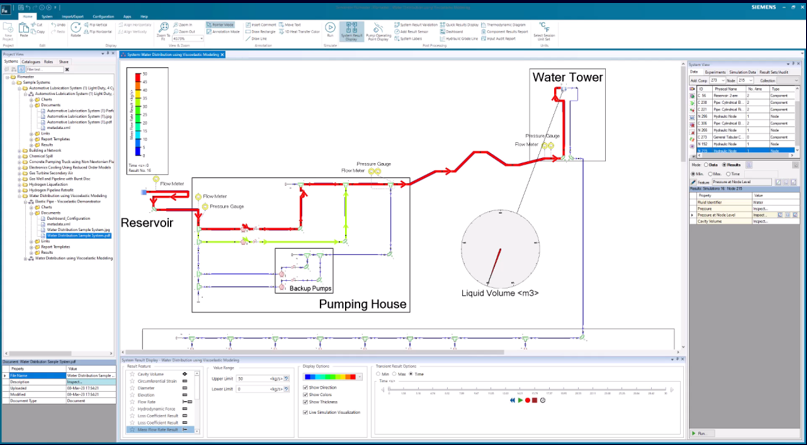This screenshot has height=445, width=807.
Task: Open the Feature field in System View
Action: click(x=742, y=182)
